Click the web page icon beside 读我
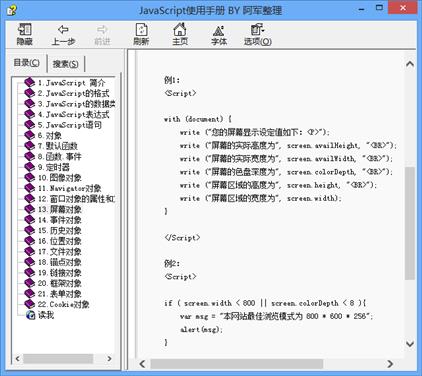Image resolution: width=422 pixels, height=376 pixels. [30, 315]
